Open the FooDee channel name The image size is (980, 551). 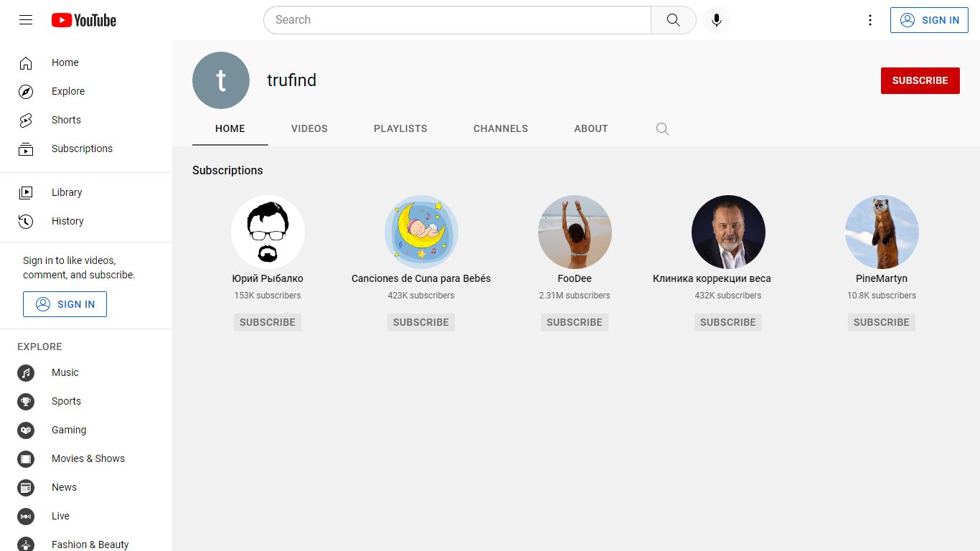pos(575,278)
